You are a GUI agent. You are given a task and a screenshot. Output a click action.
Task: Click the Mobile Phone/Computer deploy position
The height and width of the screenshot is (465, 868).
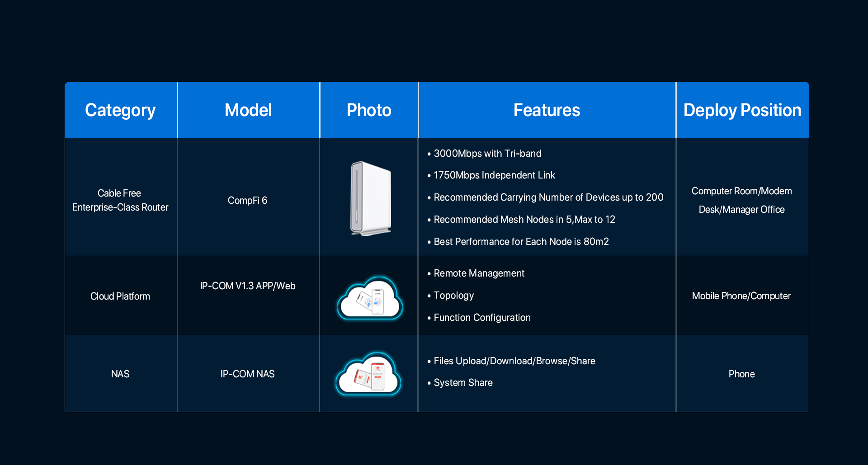tap(741, 296)
